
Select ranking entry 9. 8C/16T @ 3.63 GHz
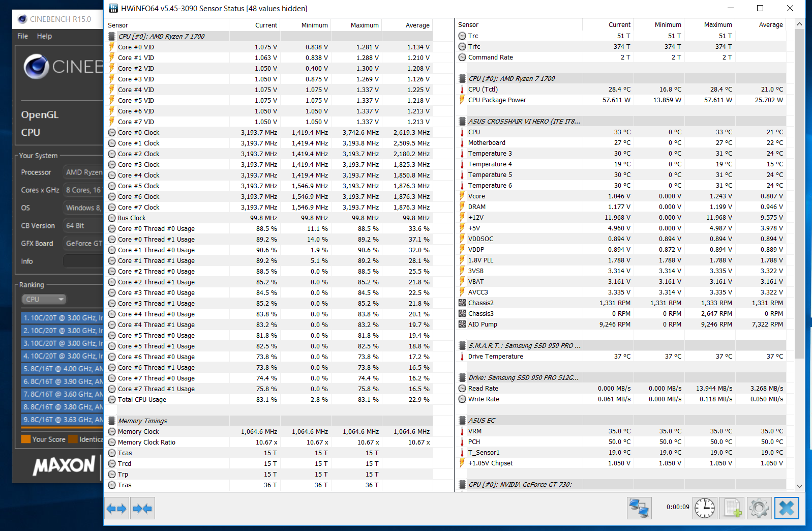pos(62,420)
